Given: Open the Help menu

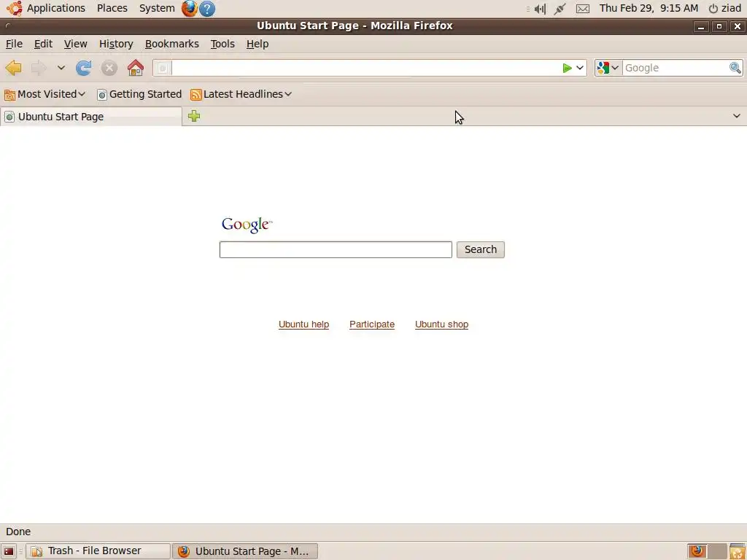Looking at the screenshot, I should pos(258,44).
